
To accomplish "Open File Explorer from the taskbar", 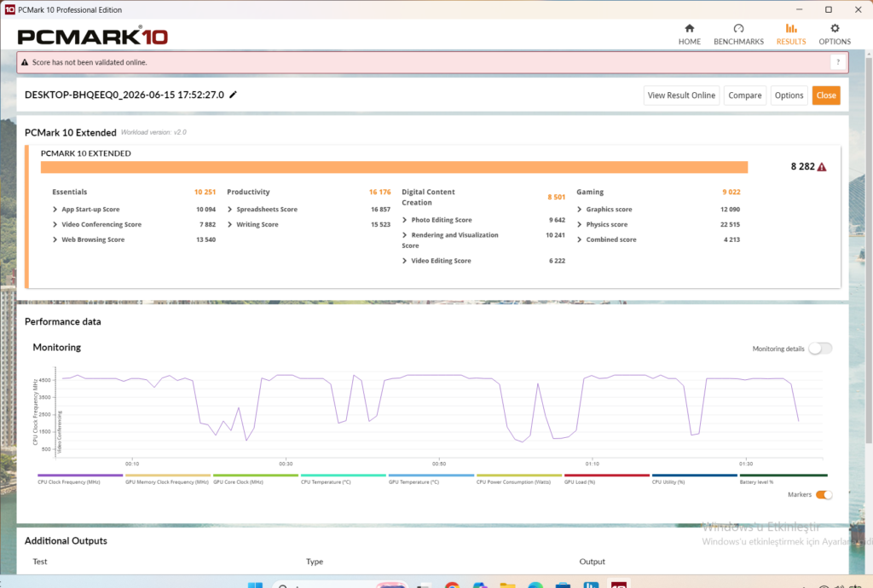I will (507, 585).
